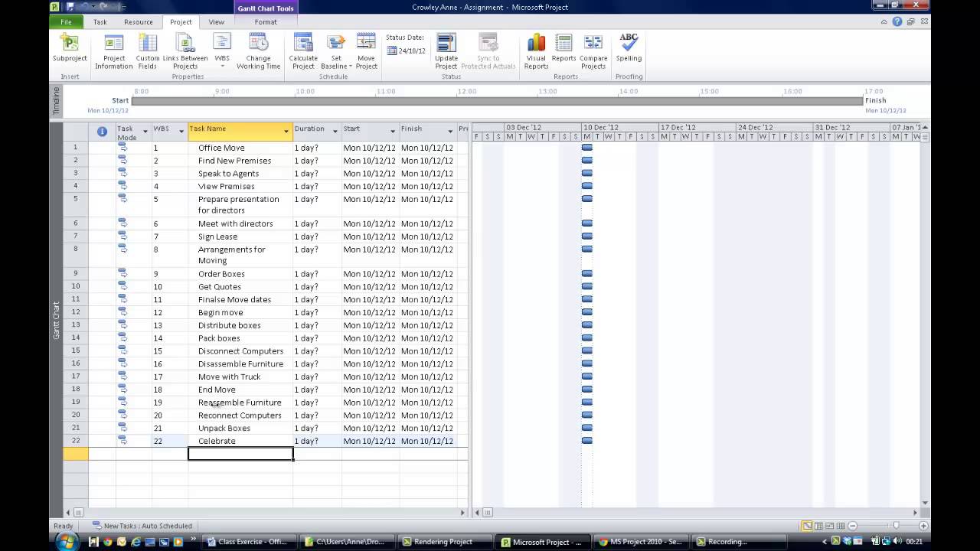This screenshot has height=551, width=980.
Task: Select 'Prepare presentation for directors' task name
Action: (x=239, y=204)
